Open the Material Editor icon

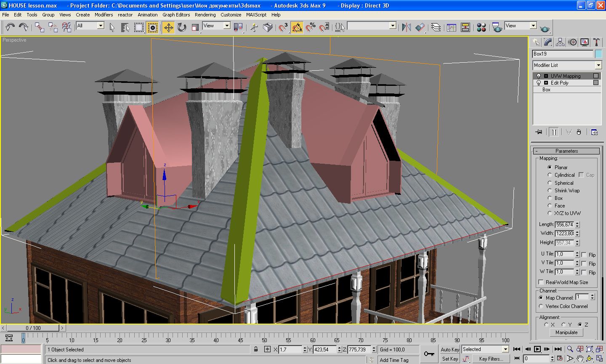(481, 27)
